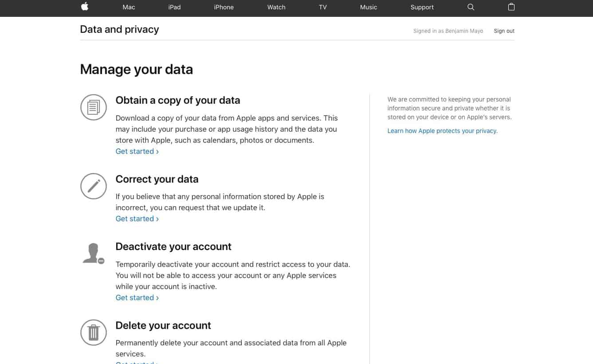Click the documents icon beside Obtain a copy
593x364 pixels.
pos(94,107)
